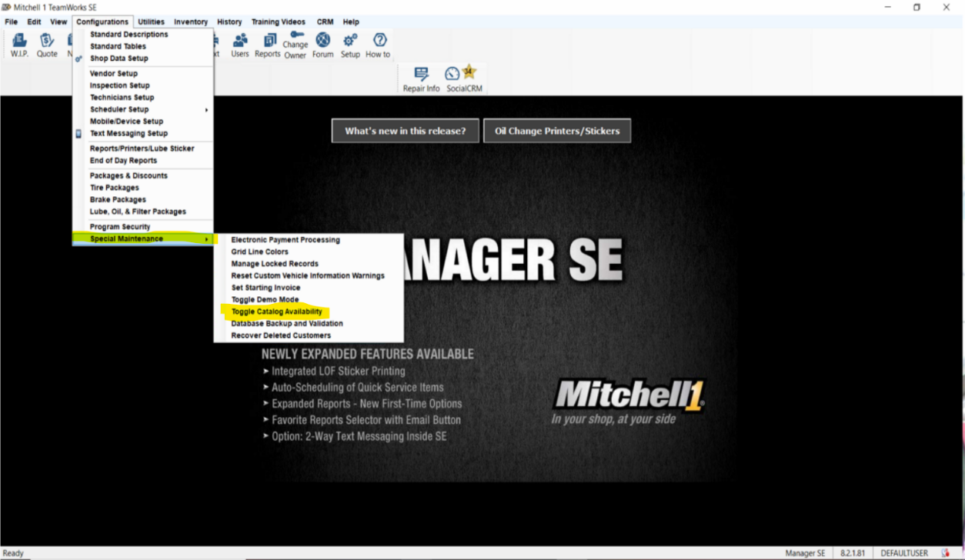
Task: Click "What's new in this release?" button
Action: 406,131
